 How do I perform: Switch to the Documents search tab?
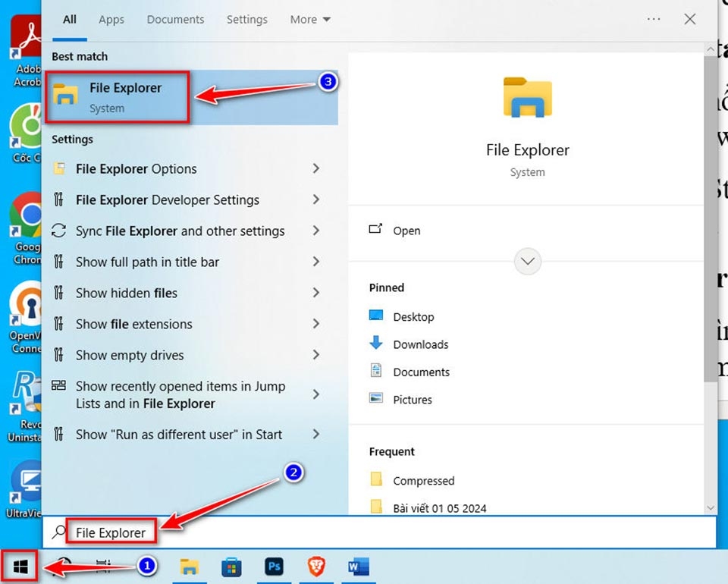(175, 19)
